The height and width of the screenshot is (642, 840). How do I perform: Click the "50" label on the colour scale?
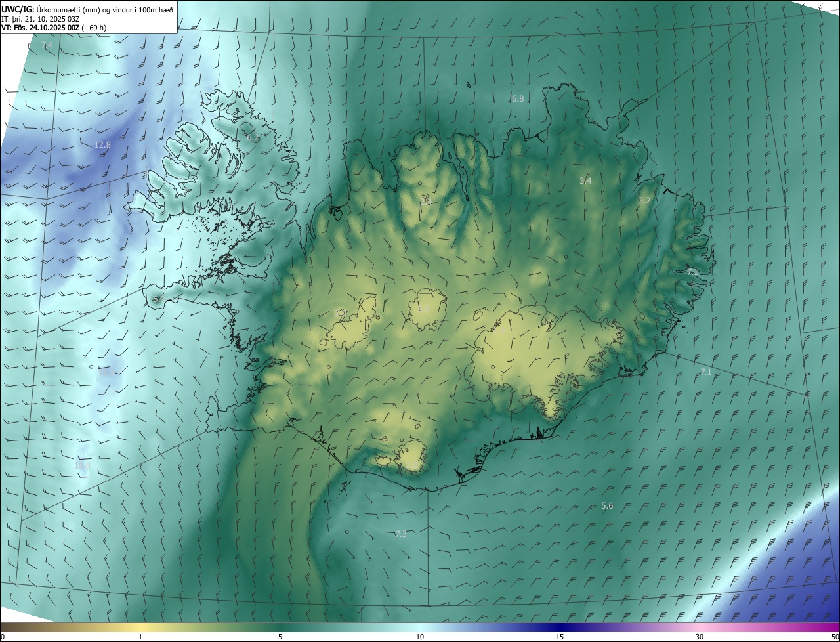coord(834,637)
